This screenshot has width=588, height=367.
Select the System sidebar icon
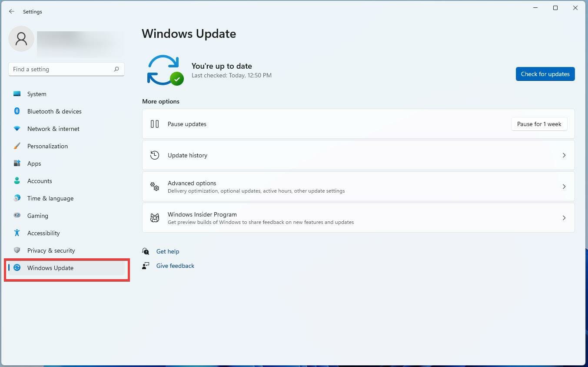[17, 94]
